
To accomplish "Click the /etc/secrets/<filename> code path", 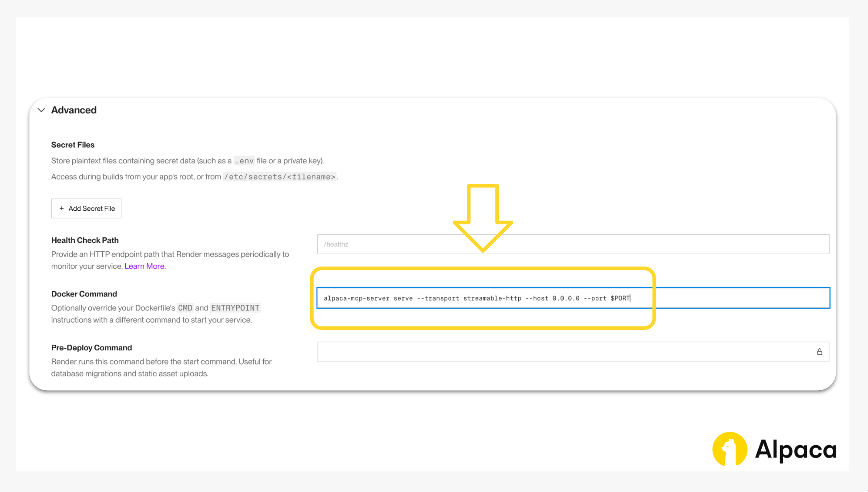I will [280, 177].
